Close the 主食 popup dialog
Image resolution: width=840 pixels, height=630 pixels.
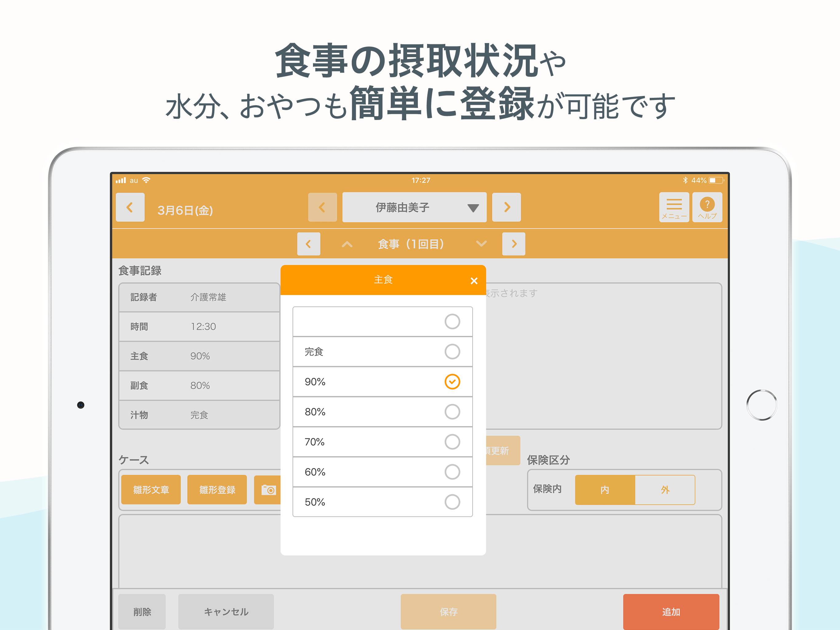[474, 281]
